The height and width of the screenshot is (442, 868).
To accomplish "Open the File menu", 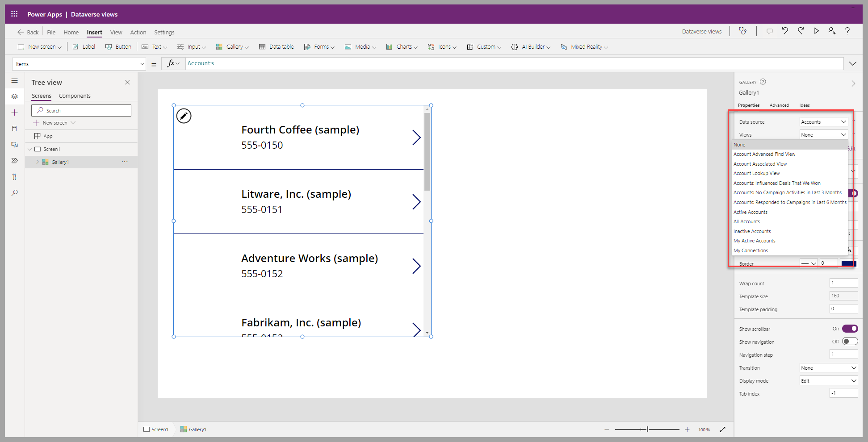I will [x=51, y=32].
